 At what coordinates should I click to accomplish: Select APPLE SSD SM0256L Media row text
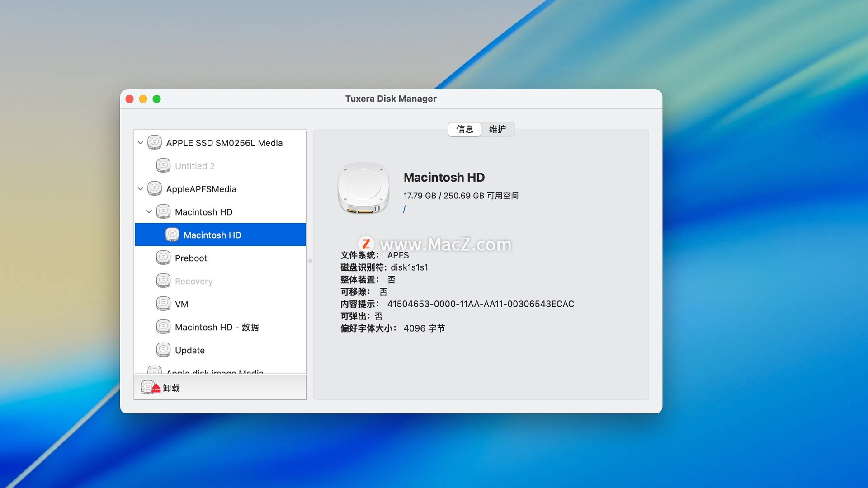pyautogui.click(x=224, y=143)
